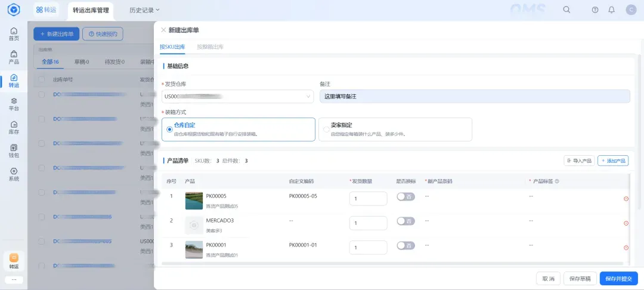Click the 导入产品 button

[x=579, y=161]
